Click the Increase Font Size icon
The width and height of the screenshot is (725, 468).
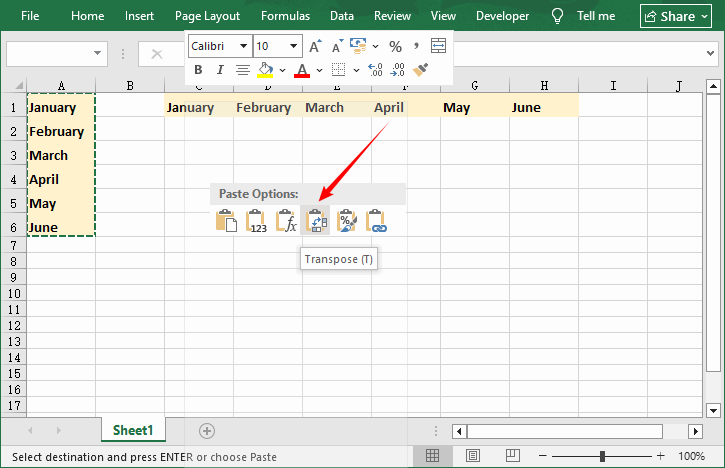(x=315, y=46)
